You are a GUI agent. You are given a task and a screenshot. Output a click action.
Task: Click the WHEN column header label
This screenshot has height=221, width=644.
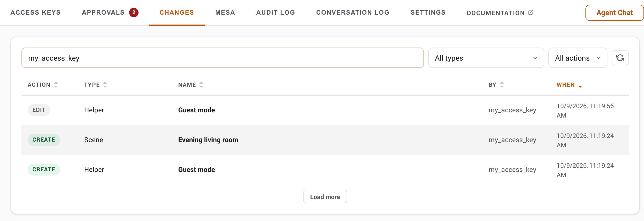point(566,85)
